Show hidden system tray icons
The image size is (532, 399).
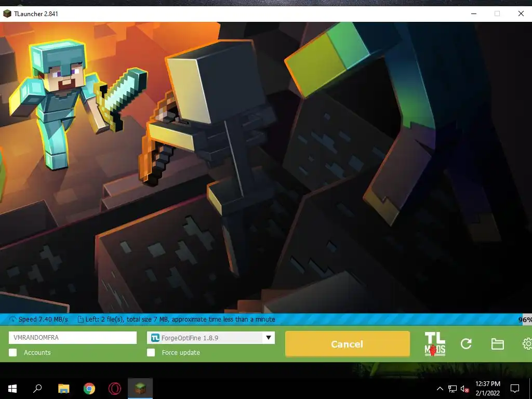(440, 389)
